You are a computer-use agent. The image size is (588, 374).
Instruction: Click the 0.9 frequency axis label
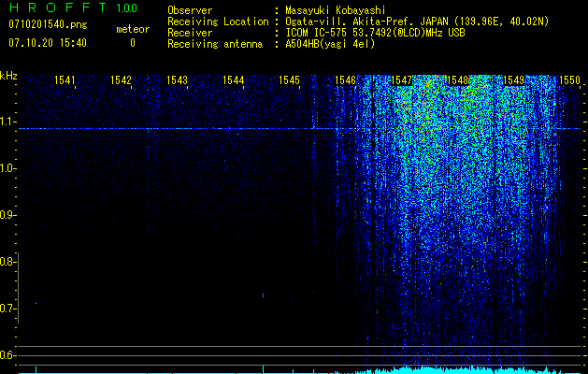tap(7, 215)
